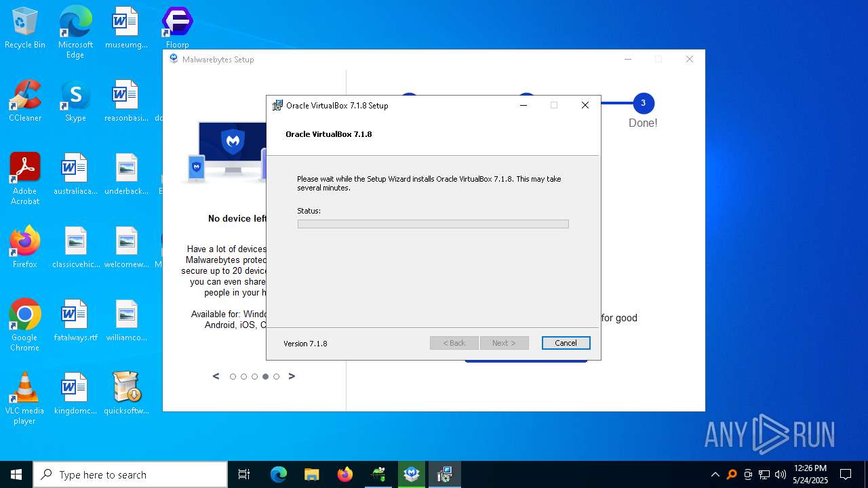Open clock and calendar showing 12:26 PM

(x=810, y=474)
